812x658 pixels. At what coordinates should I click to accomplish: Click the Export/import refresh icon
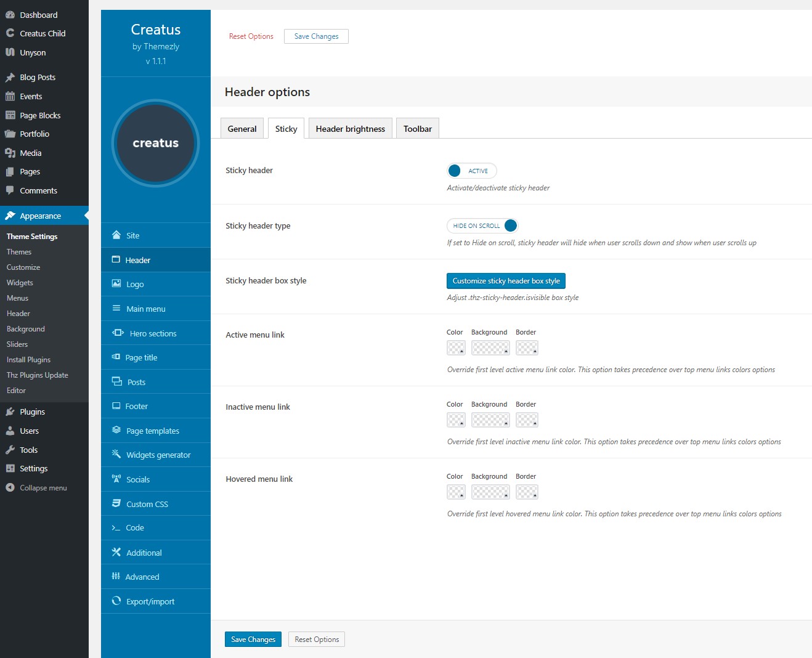click(x=116, y=601)
